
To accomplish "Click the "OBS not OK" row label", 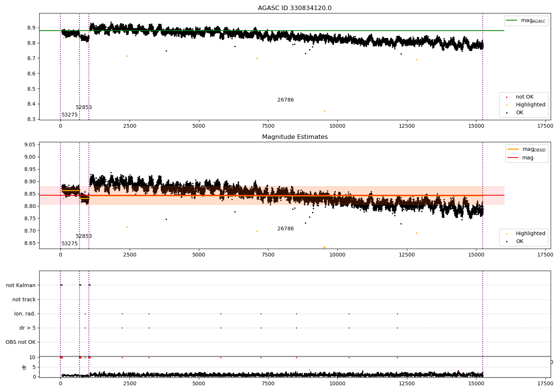I will pyautogui.click(x=21, y=342).
